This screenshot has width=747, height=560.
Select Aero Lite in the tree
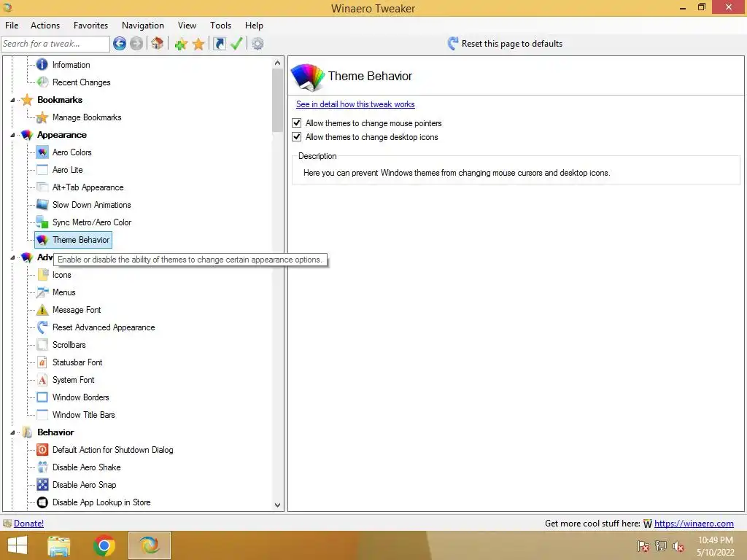[x=68, y=170]
